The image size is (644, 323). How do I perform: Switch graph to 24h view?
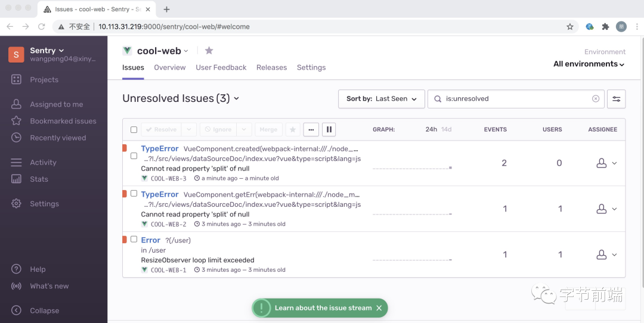[x=431, y=129]
